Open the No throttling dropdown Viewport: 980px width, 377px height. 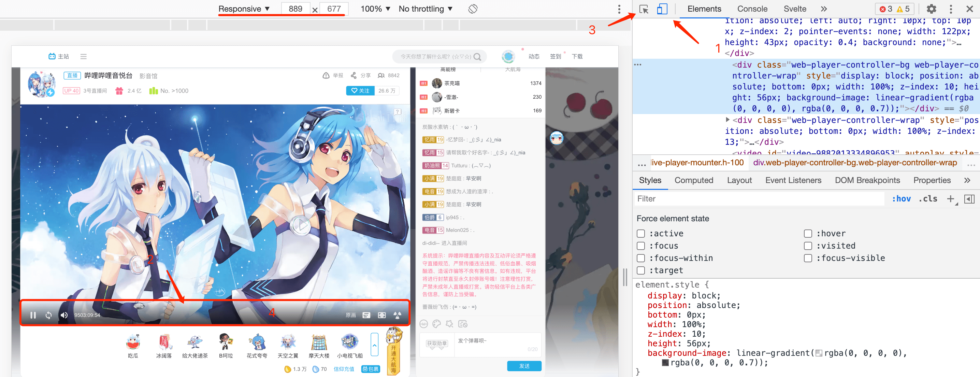point(425,9)
